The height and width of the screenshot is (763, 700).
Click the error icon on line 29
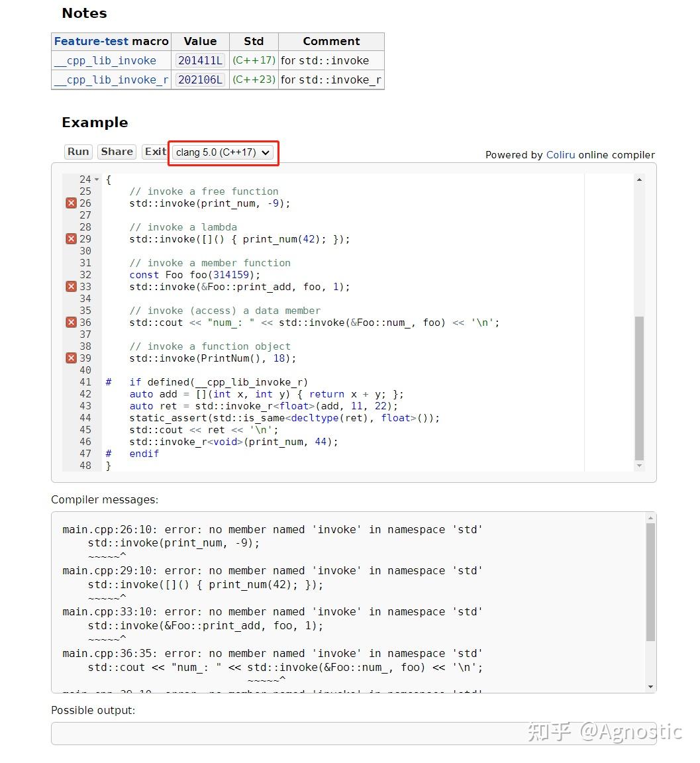(x=71, y=238)
